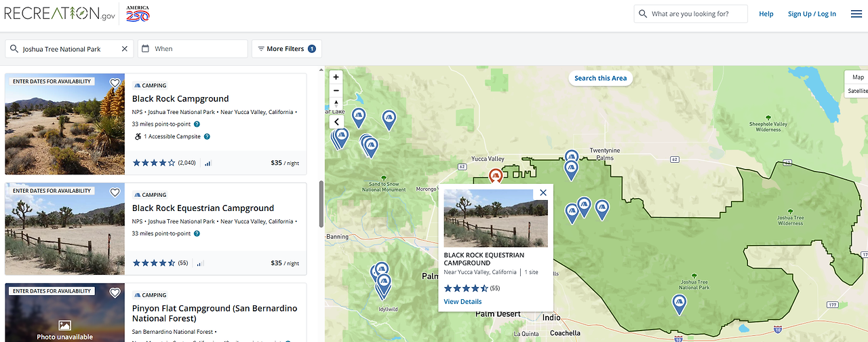Click the America 250 logo
Viewport: 868px width, 342px height.
(x=138, y=13)
